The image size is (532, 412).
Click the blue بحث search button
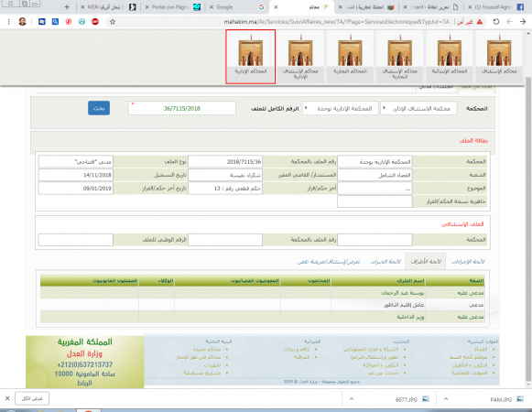pos(99,108)
